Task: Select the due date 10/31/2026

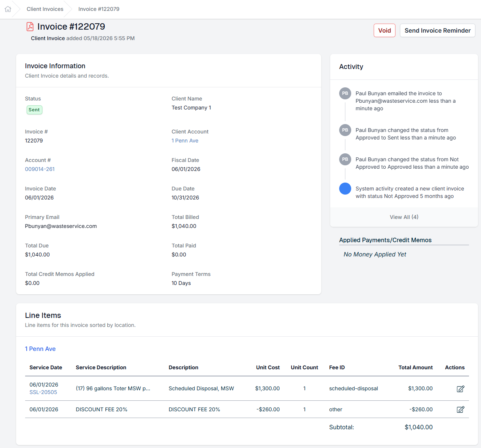Action: pos(185,198)
